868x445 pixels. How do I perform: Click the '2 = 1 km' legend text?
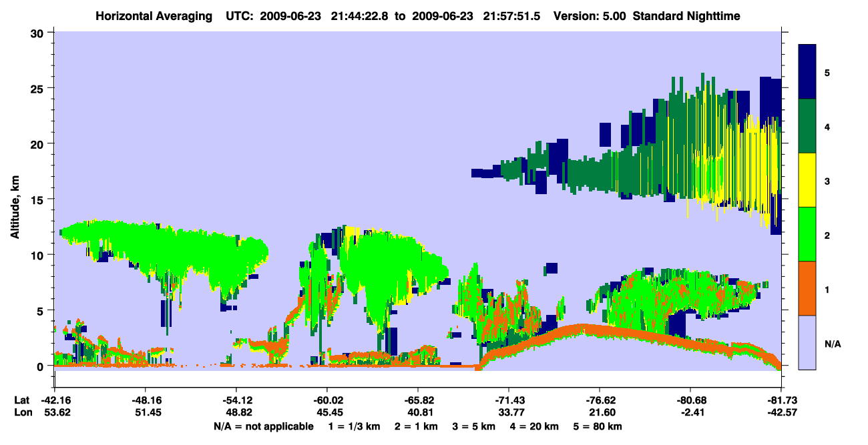coord(417,426)
